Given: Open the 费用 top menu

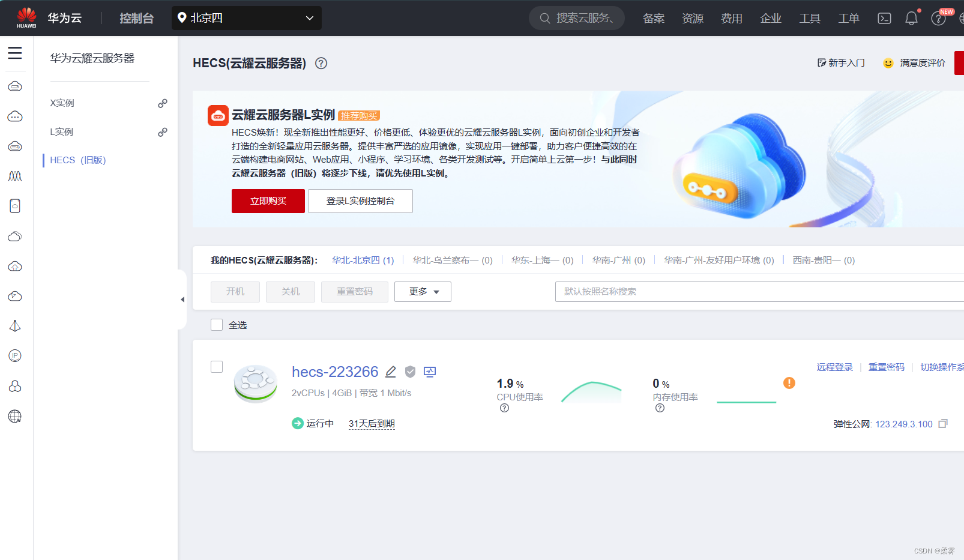Looking at the screenshot, I should (732, 19).
